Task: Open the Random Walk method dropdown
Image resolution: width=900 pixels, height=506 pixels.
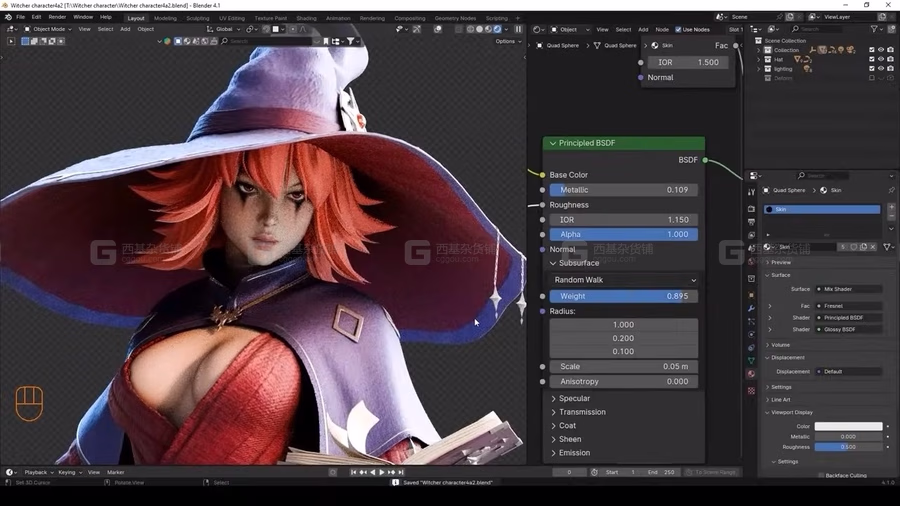Action: (623, 280)
